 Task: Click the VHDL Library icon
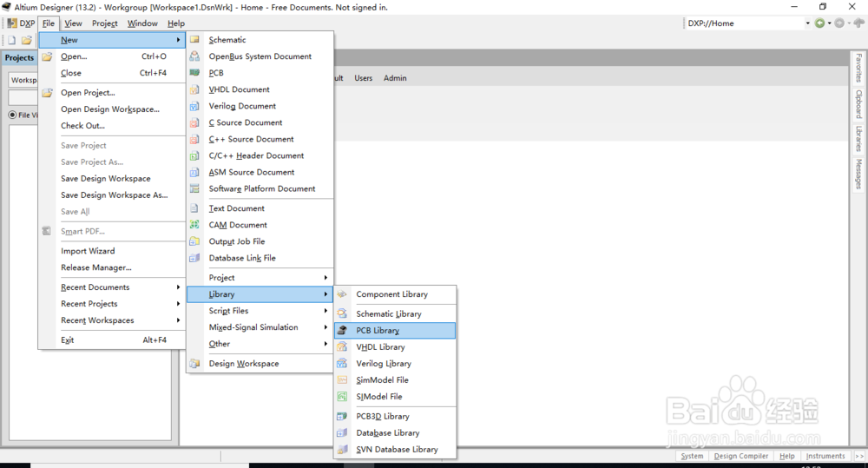coord(342,346)
